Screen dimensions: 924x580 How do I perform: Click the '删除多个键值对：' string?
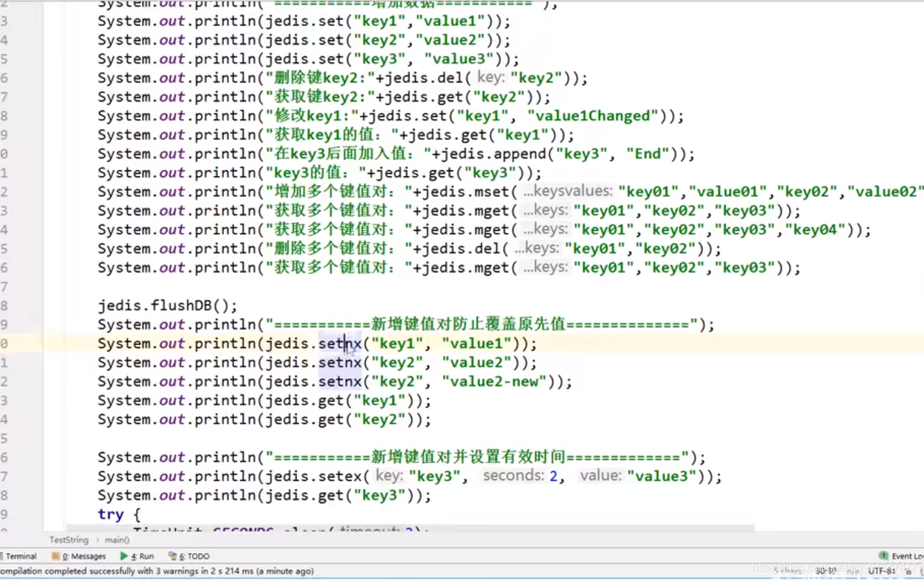point(339,249)
